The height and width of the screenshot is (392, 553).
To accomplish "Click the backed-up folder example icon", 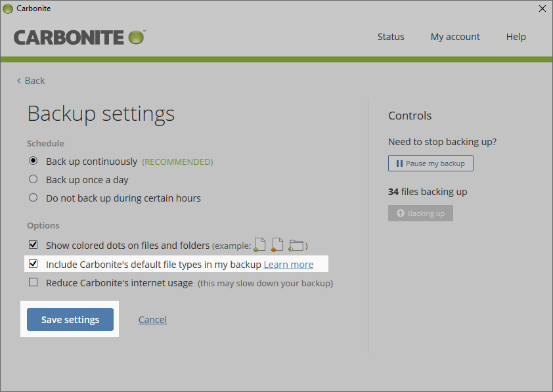I will coord(296,244).
